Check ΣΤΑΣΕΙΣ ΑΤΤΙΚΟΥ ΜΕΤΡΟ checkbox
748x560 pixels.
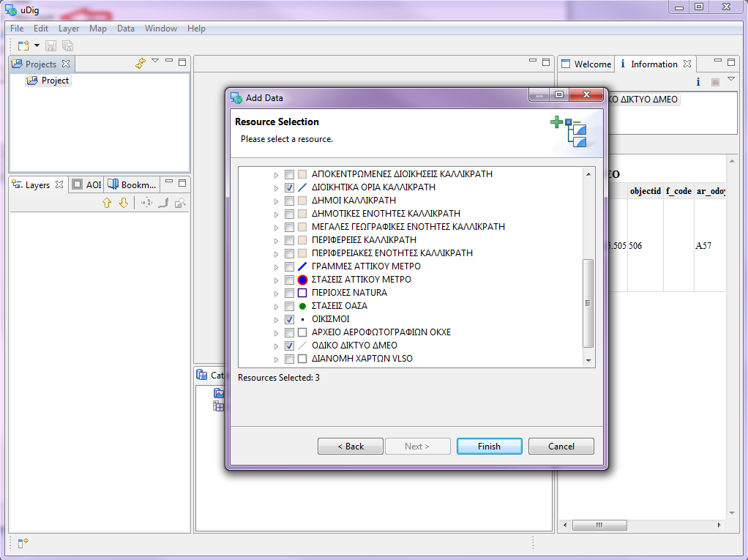[289, 280]
